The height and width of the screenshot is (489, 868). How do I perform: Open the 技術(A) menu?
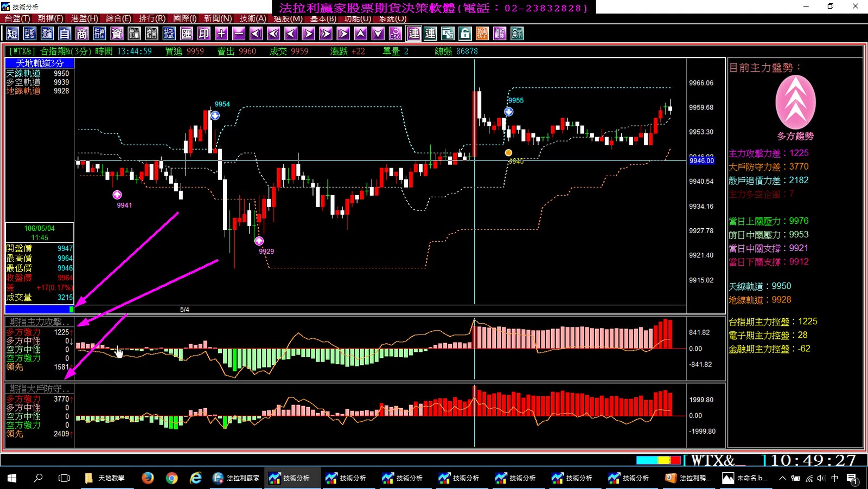pos(253,18)
